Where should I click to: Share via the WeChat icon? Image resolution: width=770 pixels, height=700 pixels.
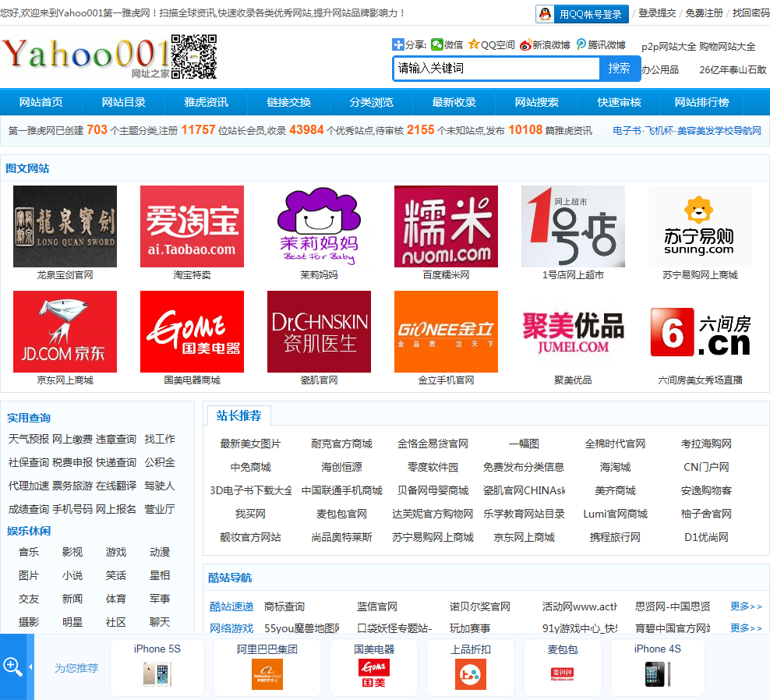click(x=437, y=44)
